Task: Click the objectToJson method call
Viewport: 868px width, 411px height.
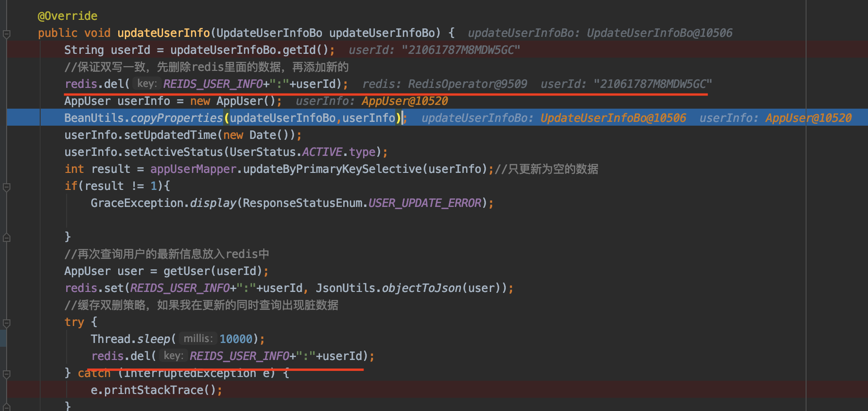Action: (422, 288)
